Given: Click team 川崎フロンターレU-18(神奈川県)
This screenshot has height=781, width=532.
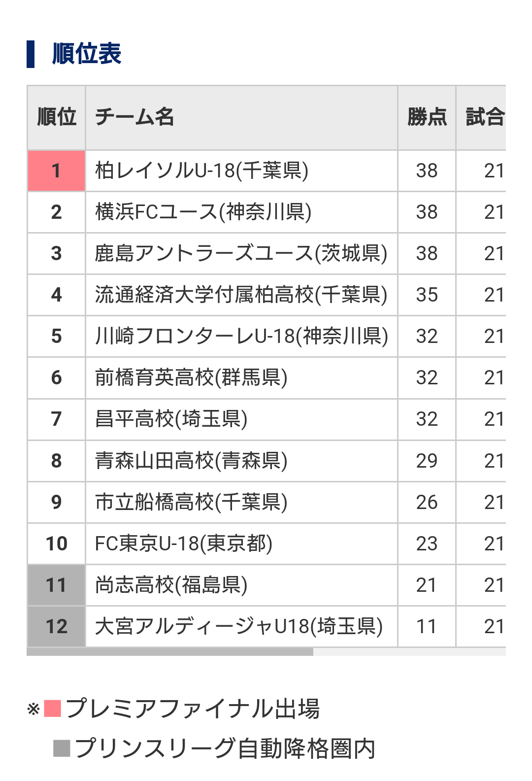Looking at the screenshot, I should click(242, 336).
